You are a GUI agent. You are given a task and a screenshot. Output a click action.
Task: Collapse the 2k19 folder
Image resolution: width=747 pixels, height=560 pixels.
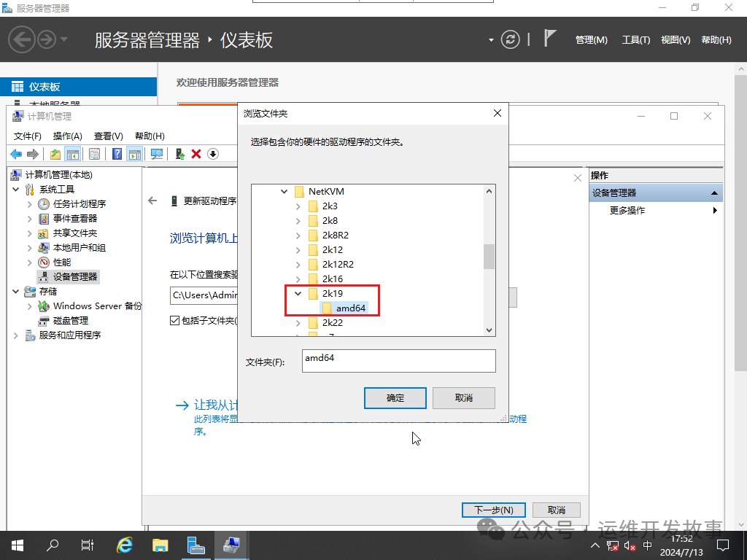[x=297, y=293]
